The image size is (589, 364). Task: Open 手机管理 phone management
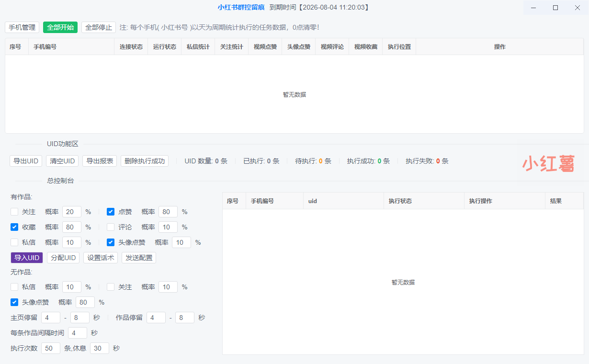[22, 27]
